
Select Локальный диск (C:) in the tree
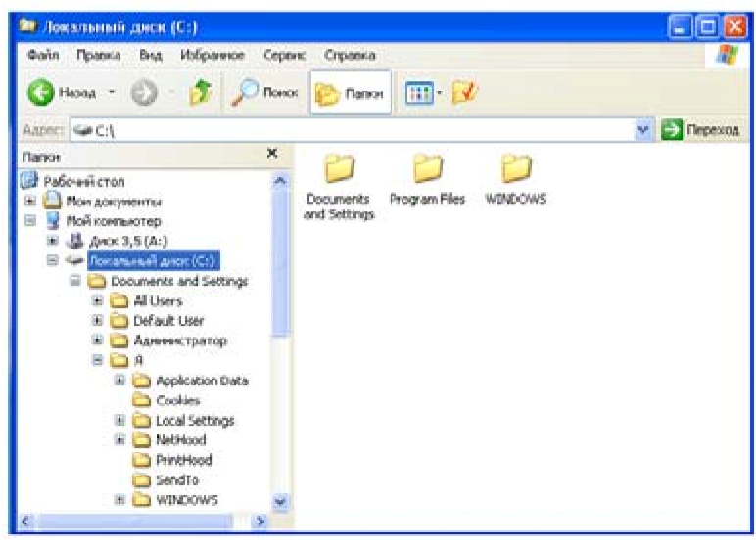(x=154, y=260)
